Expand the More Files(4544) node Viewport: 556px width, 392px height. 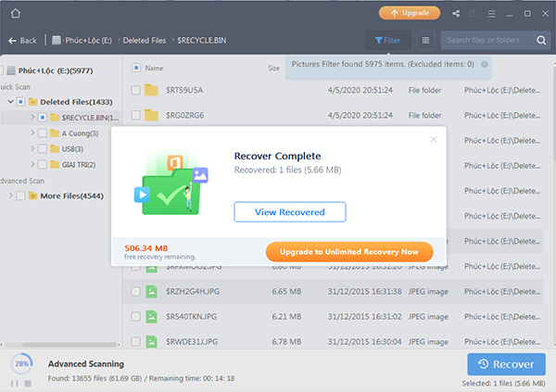pyautogui.click(x=10, y=196)
